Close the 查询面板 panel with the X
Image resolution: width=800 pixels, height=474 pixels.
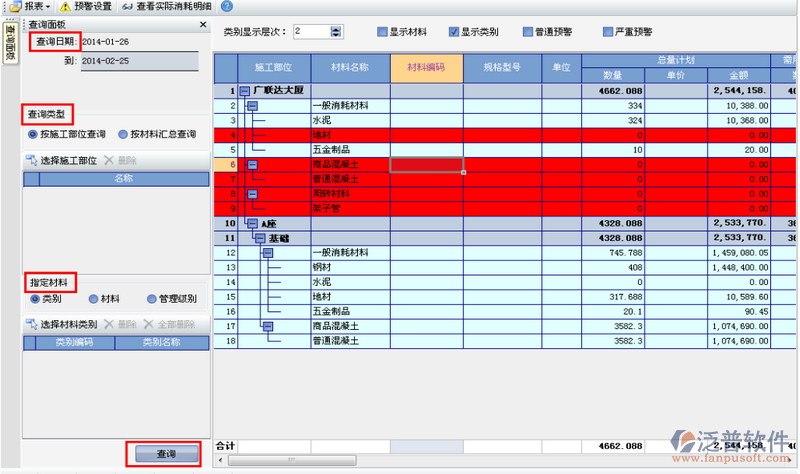(204, 24)
